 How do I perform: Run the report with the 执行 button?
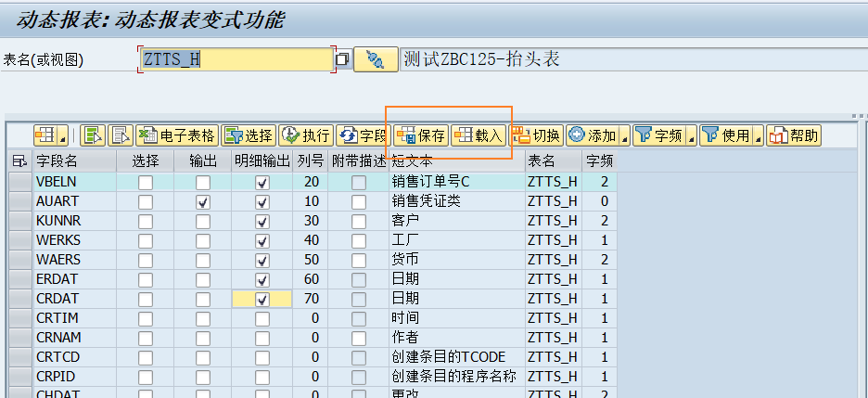point(306,135)
